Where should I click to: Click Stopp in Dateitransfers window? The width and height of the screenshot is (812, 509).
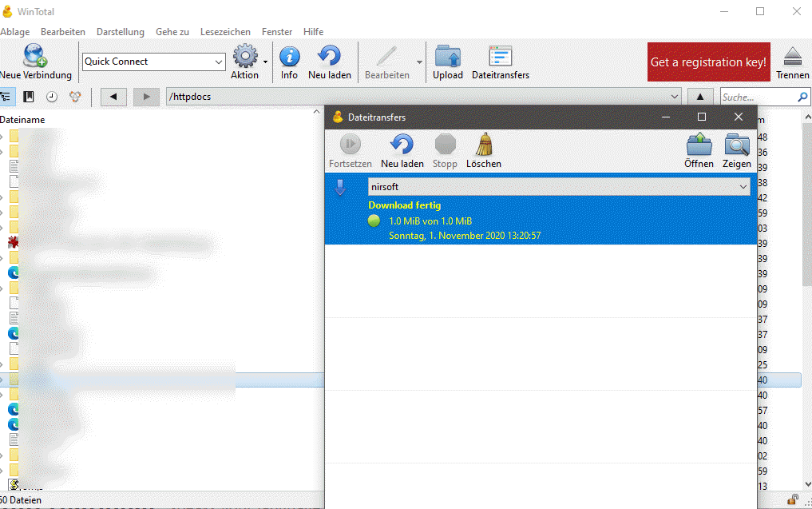pyautogui.click(x=445, y=151)
